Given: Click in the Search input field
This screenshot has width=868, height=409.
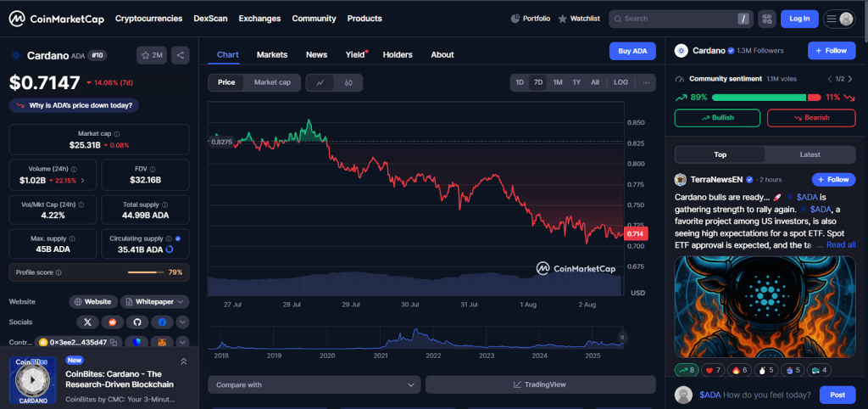Looking at the screenshot, I should [x=680, y=19].
